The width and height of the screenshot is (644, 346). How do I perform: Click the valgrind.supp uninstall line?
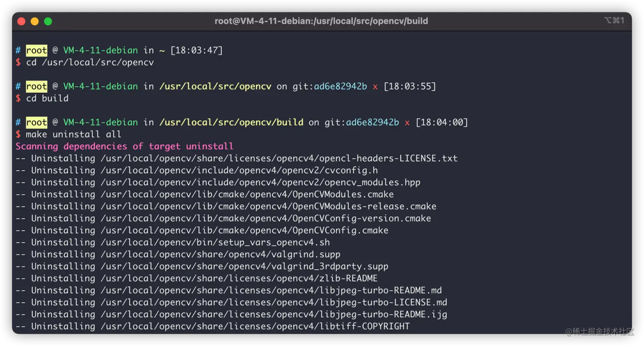pos(178,254)
